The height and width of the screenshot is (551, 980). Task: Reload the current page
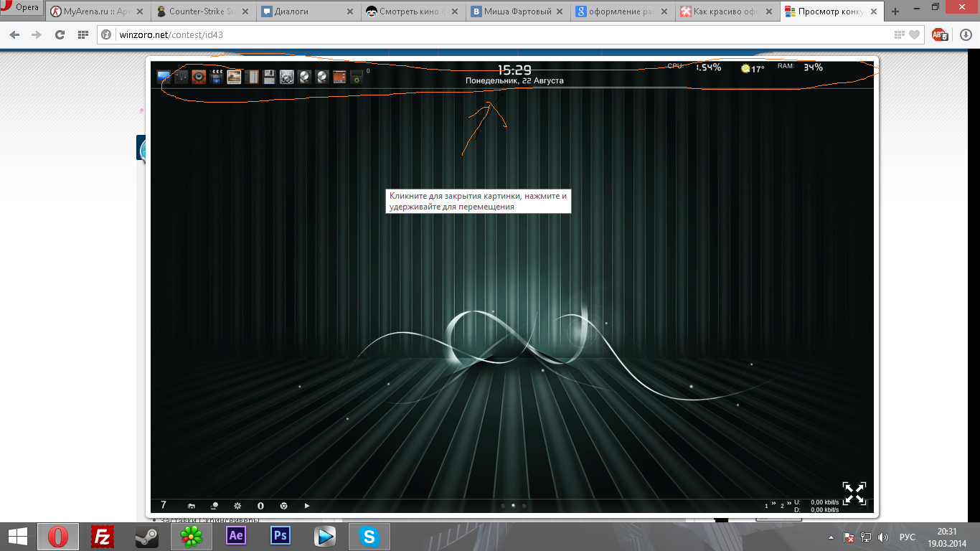coord(60,34)
